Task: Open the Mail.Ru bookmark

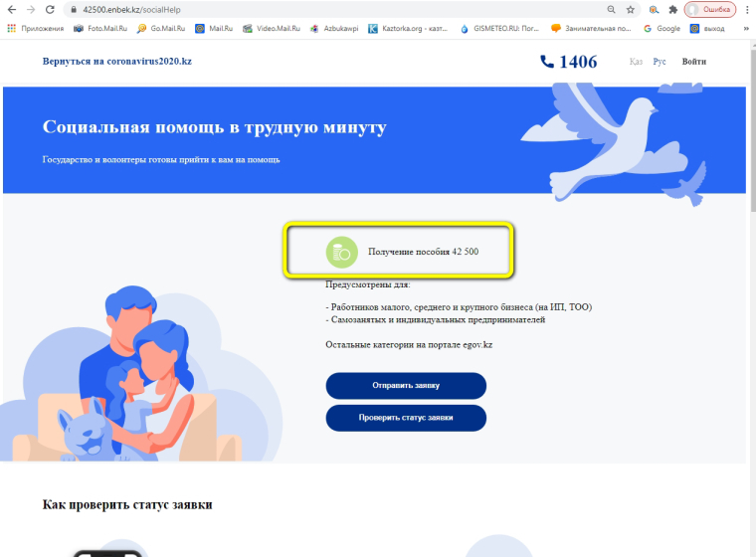Action: click(214, 29)
